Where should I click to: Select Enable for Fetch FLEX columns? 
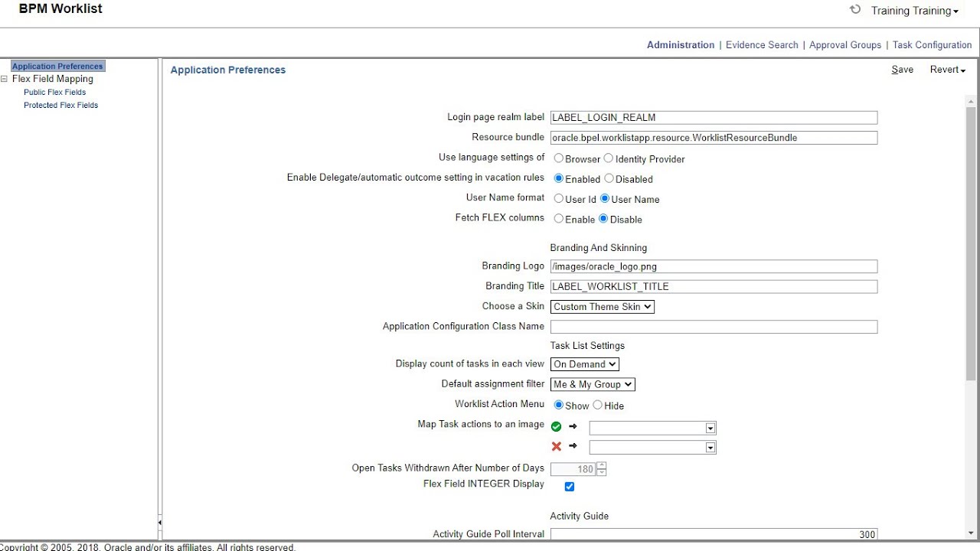pos(559,218)
